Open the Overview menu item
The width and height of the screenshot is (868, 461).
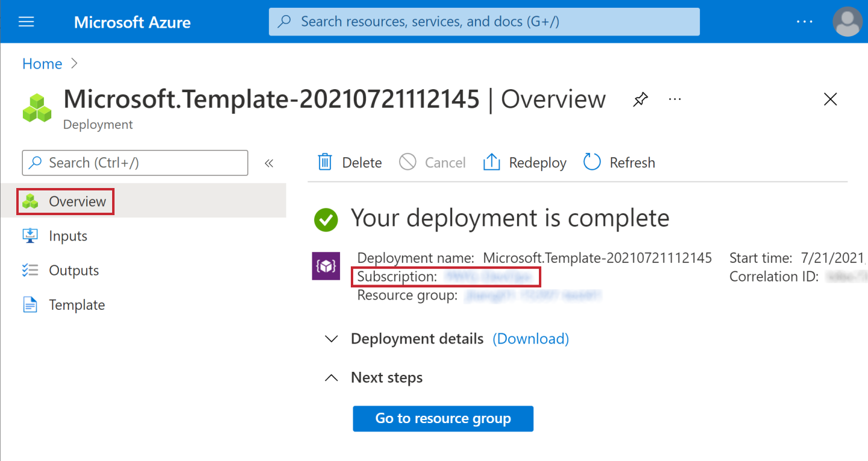[77, 201]
